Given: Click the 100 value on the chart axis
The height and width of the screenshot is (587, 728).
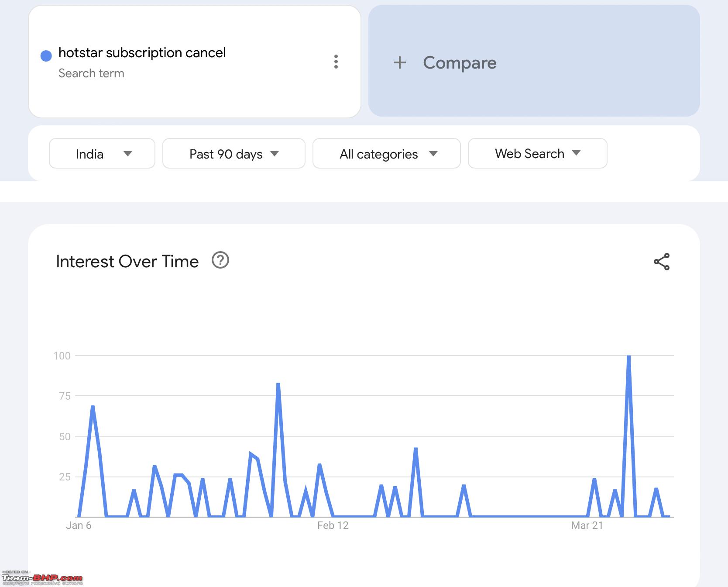Looking at the screenshot, I should 62,356.
